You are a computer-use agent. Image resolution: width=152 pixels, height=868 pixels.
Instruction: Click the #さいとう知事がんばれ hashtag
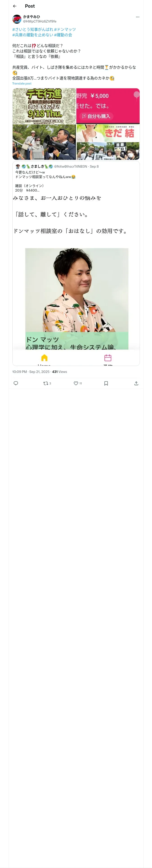pyautogui.click(x=33, y=29)
